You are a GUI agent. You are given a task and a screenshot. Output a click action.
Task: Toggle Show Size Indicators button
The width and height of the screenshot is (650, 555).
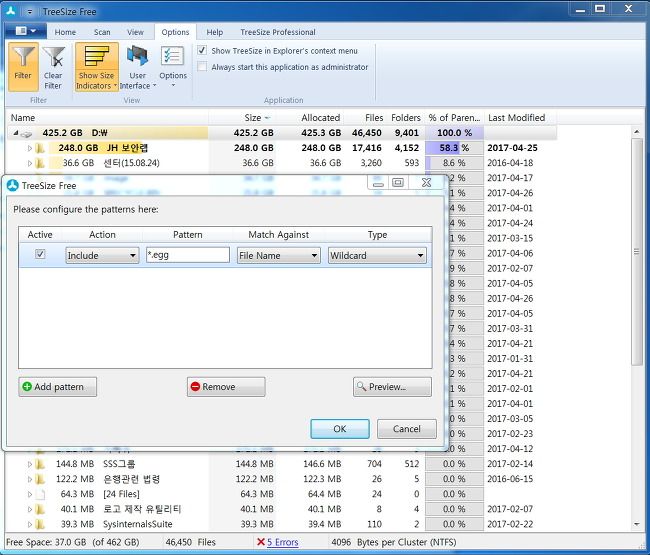(97, 67)
